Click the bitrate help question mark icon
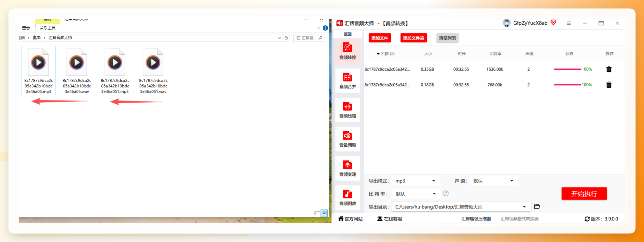Image resolution: width=644 pixels, height=242 pixels. point(446,193)
